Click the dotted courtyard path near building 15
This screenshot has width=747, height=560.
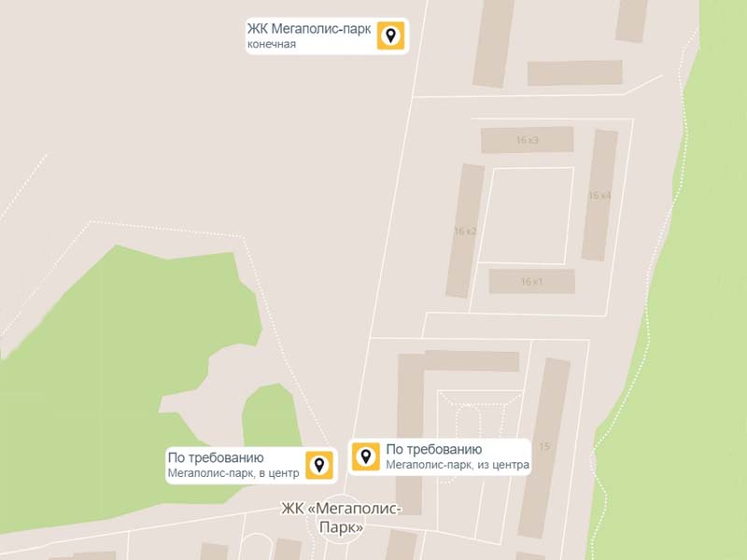(x=479, y=419)
